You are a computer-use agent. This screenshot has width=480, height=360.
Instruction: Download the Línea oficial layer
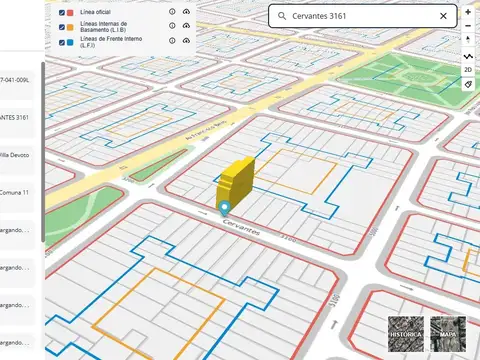coord(186,12)
